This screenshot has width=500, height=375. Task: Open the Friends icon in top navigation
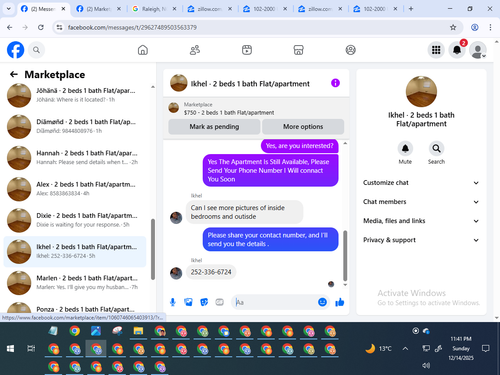click(x=195, y=50)
